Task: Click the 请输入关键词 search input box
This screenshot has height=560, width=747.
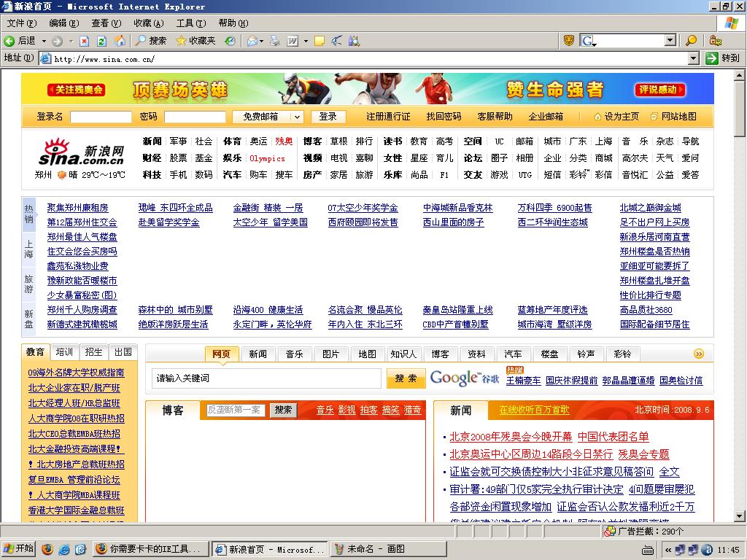Action: [266, 378]
